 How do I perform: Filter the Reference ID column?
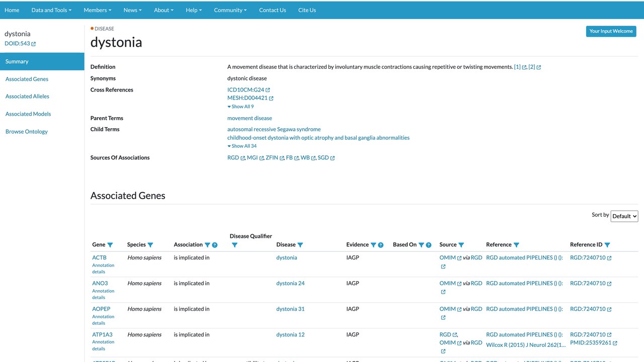(x=607, y=245)
